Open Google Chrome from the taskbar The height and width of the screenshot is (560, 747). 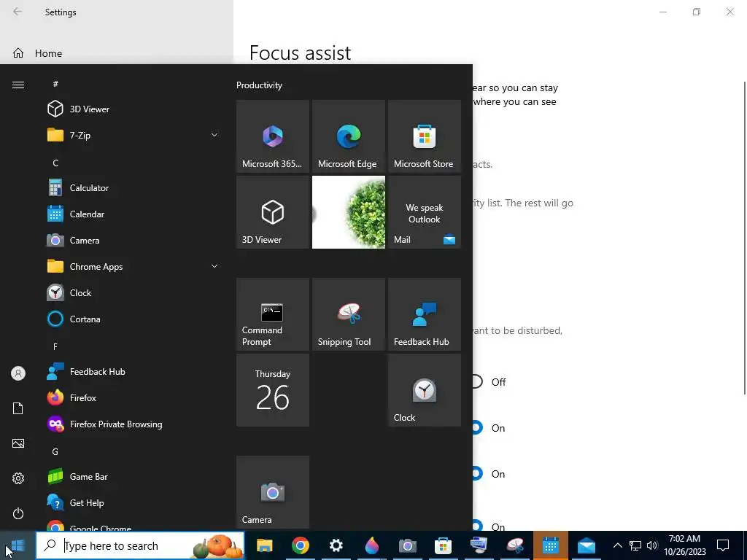(x=300, y=545)
